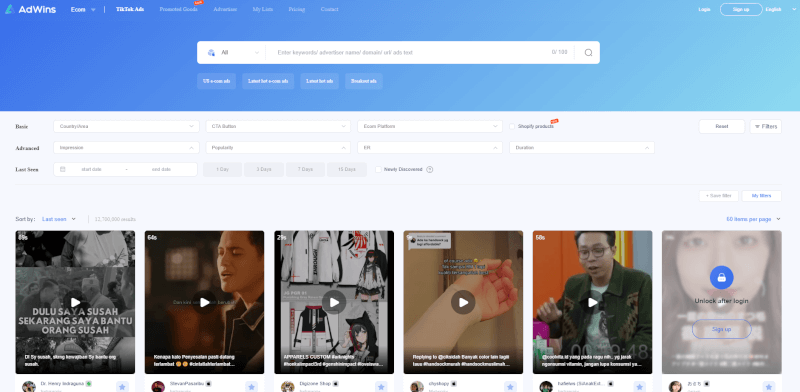
Task: Open the StevanPasaribu advertiser avatar
Action: point(158,386)
